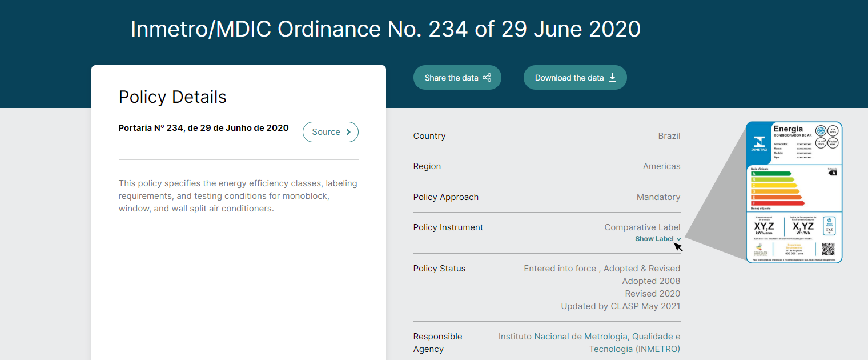Click the share icon in Share button
This screenshot has width=868, height=360.
(487, 78)
